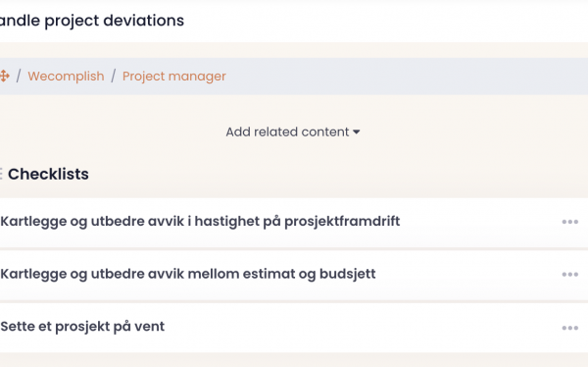
Task: Open the Wecomplish breadcrumb link
Action: 66,77
